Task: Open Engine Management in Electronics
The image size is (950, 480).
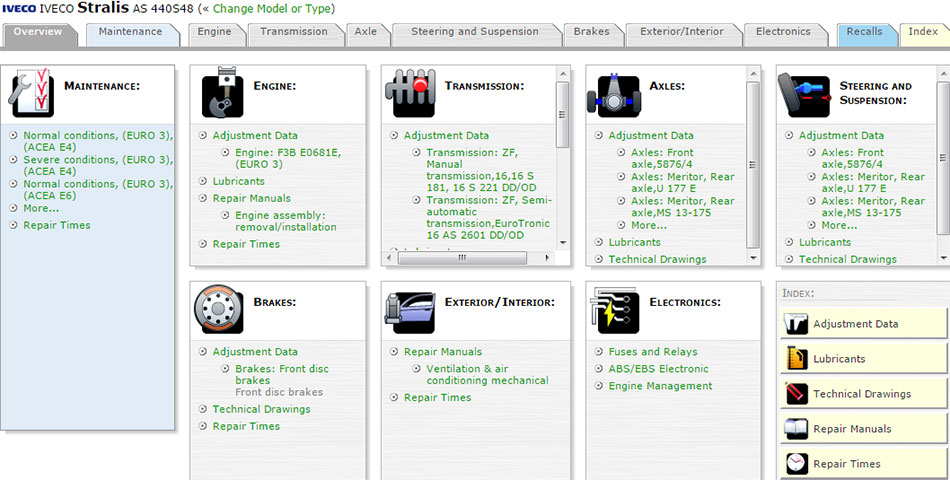Action: 660,386
